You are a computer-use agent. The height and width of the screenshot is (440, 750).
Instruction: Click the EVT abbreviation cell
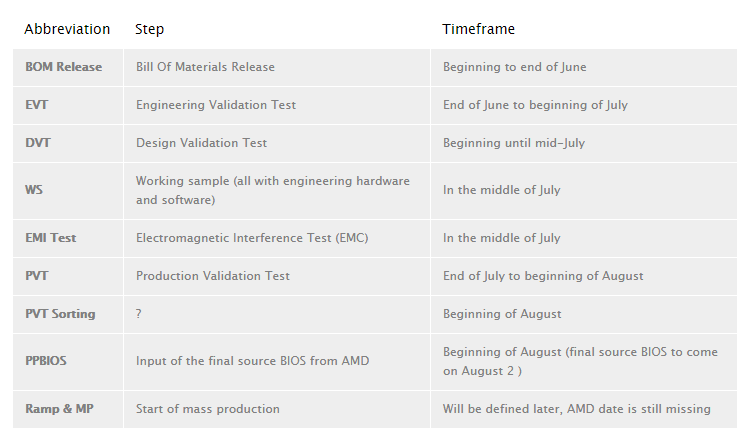coord(68,105)
